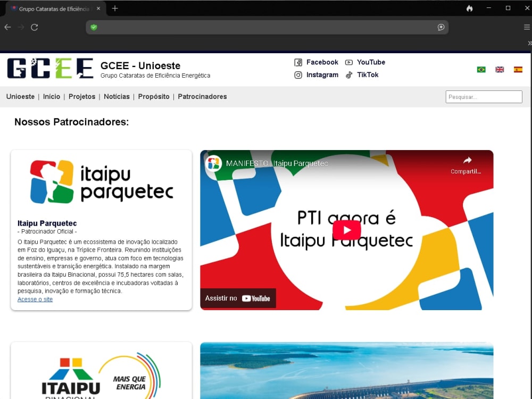Image resolution: width=532 pixels, height=399 pixels.
Task: Open Projetos in navigation
Action: pyautogui.click(x=82, y=96)
